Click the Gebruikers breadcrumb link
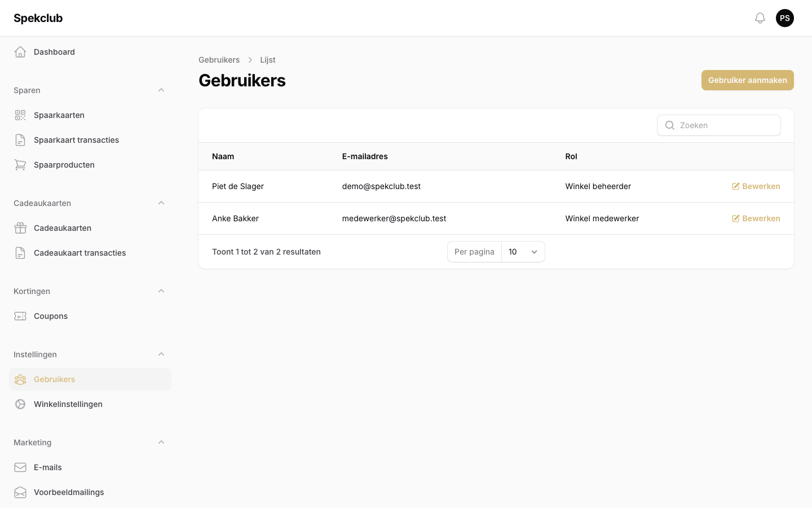812x508 pixels. (219, 60)
